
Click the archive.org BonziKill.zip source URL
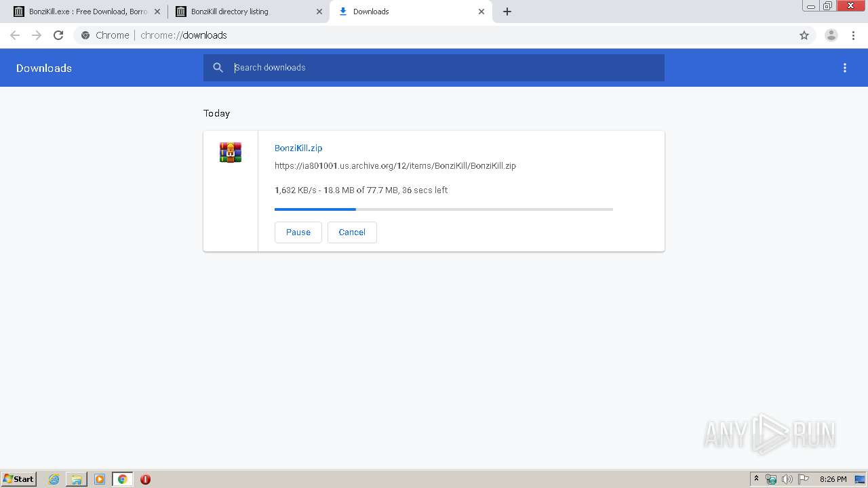tap(395, 165)
